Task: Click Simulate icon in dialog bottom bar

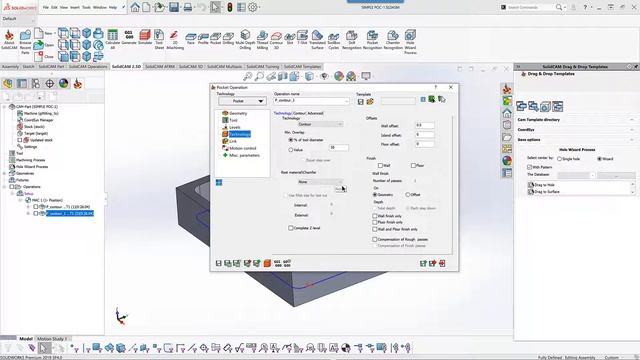Action: (267, 263)
